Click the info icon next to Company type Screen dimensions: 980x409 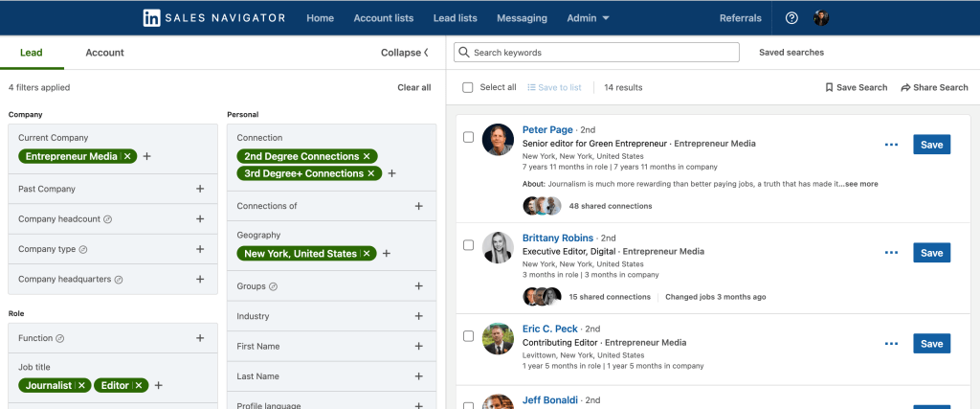(x=83, y=250)
